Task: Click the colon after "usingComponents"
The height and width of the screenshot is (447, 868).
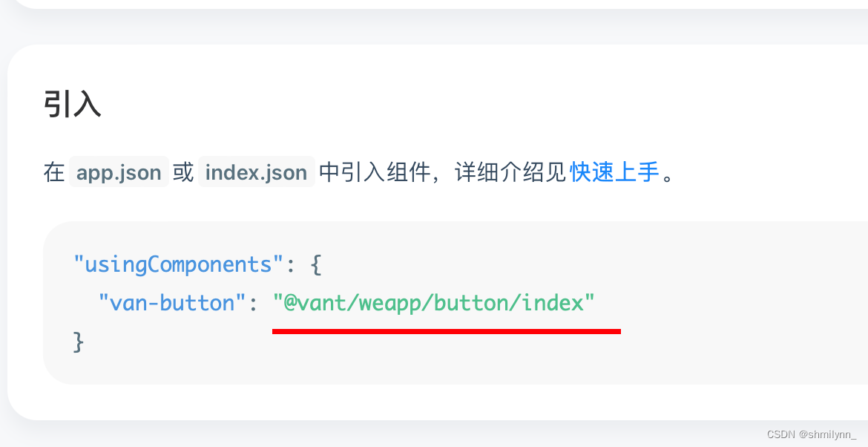Action: 291,264
